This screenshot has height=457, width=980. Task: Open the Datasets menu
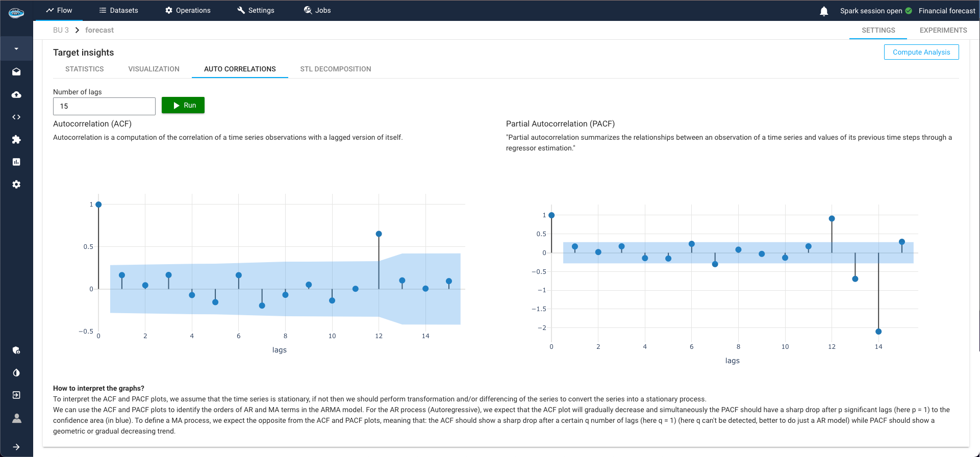(118, 10)
